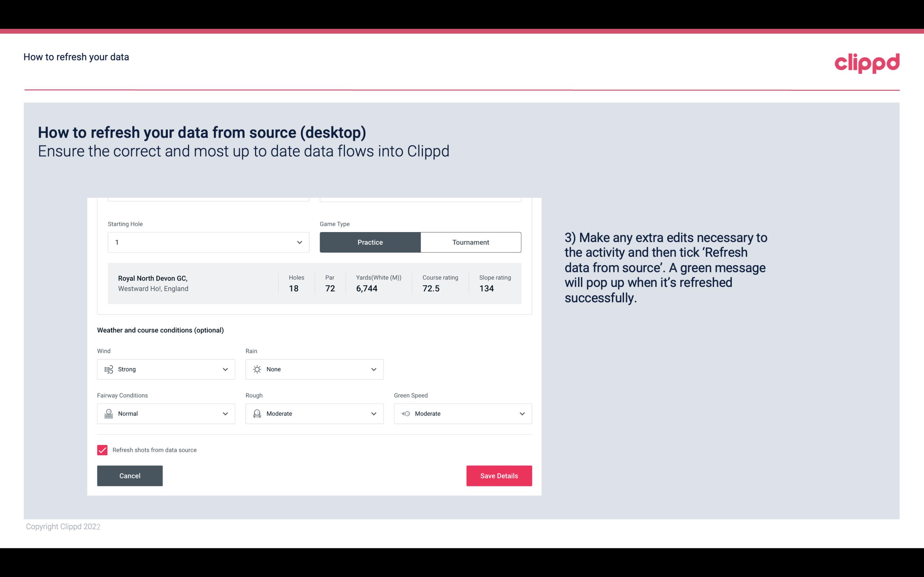Viewport: 924px width, 577px height.
Task: Expand the Rain condition dropdown
Action: pos(373,369)
